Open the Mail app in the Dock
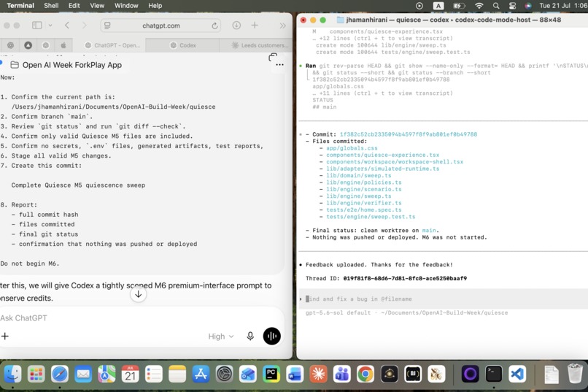The height and width of the screenshot is (392, 588). [83, 374]
